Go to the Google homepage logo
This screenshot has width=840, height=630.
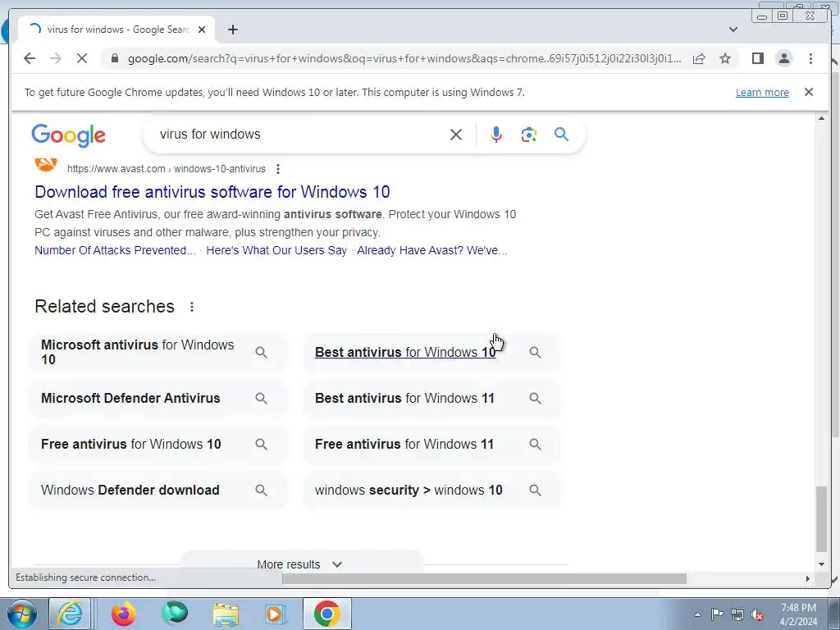point(69,135)
